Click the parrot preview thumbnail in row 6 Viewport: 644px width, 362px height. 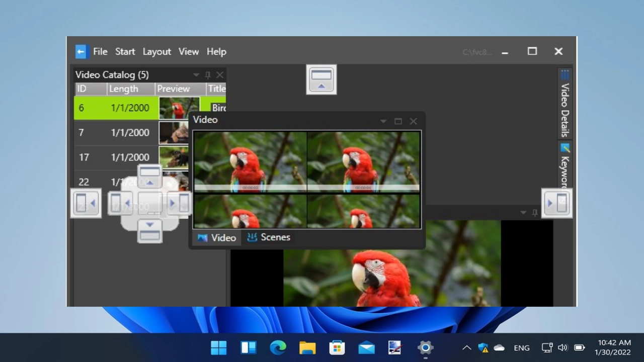tap(179, 108)
